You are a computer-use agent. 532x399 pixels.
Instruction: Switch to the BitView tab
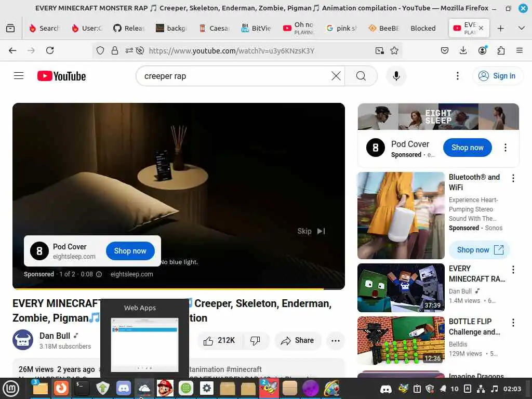click(256, 28)
